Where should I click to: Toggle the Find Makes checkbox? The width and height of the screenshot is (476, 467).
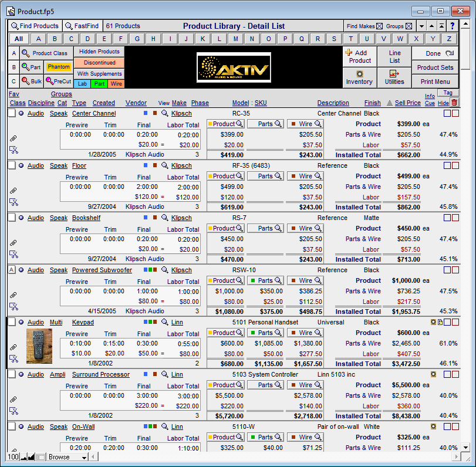click(380, 26)
